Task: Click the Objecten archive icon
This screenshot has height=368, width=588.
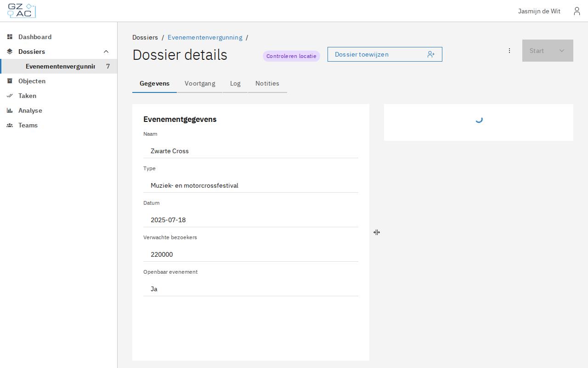Action: (x=10, y=81)
